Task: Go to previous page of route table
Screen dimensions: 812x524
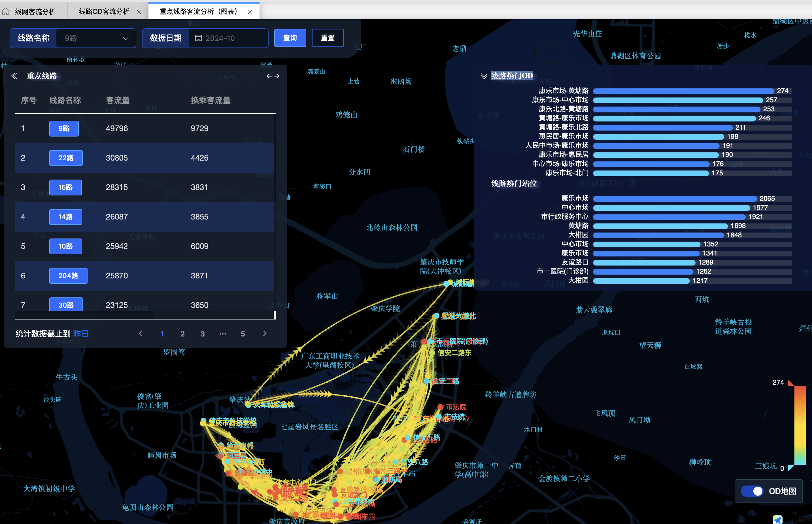Action: coord(141,333)
